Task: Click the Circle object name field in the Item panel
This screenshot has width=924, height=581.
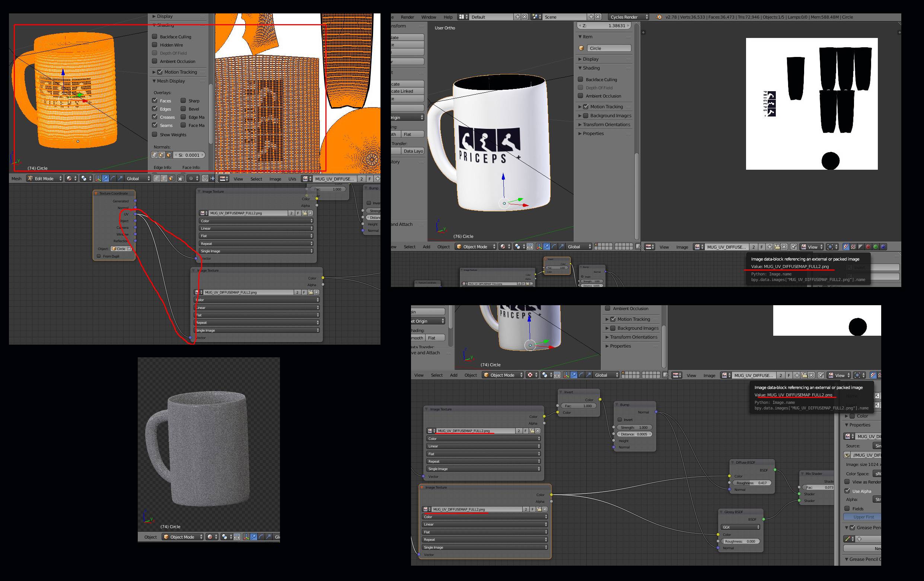Action: pos(609,48)
